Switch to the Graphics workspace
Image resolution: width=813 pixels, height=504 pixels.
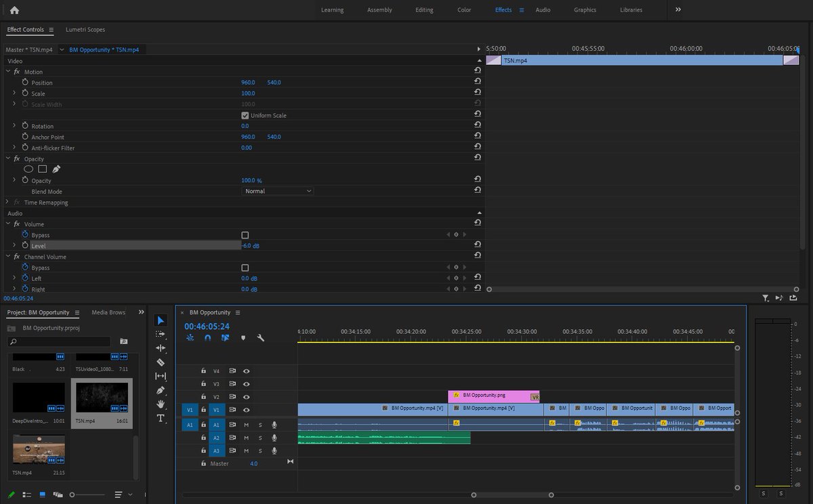(585, 10)
